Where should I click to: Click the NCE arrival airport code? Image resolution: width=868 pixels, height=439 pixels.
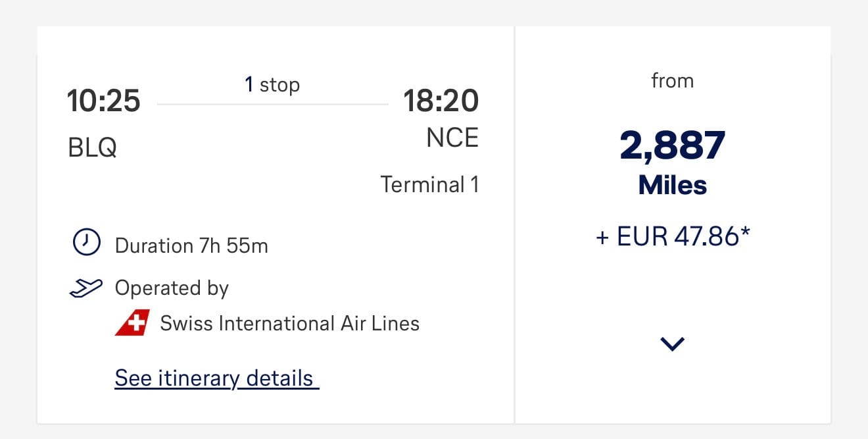[452, 138]
